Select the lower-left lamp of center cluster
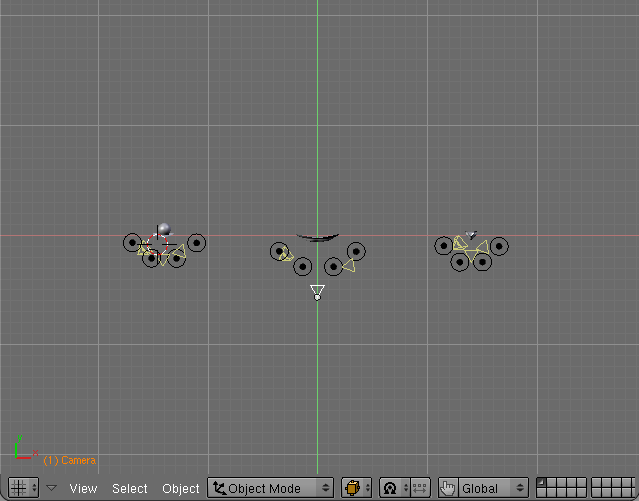 (x=303, y=267)
